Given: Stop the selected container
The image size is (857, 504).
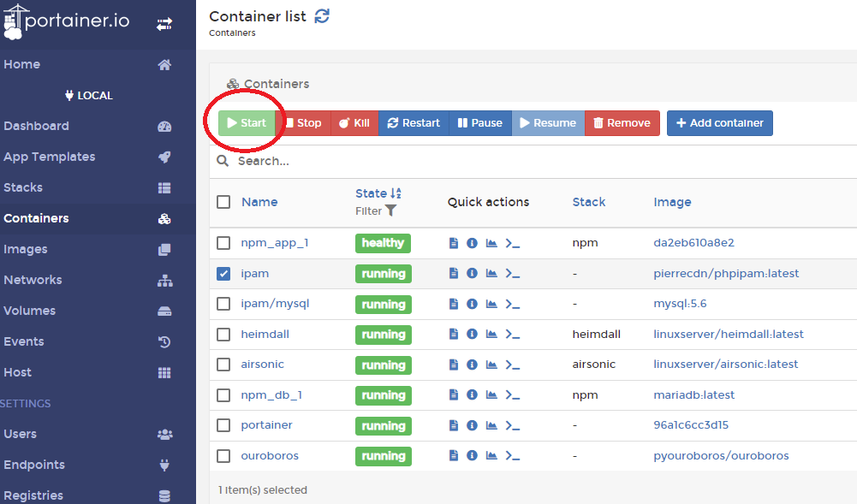Looking at the screenshot, I should coord(303,123).
